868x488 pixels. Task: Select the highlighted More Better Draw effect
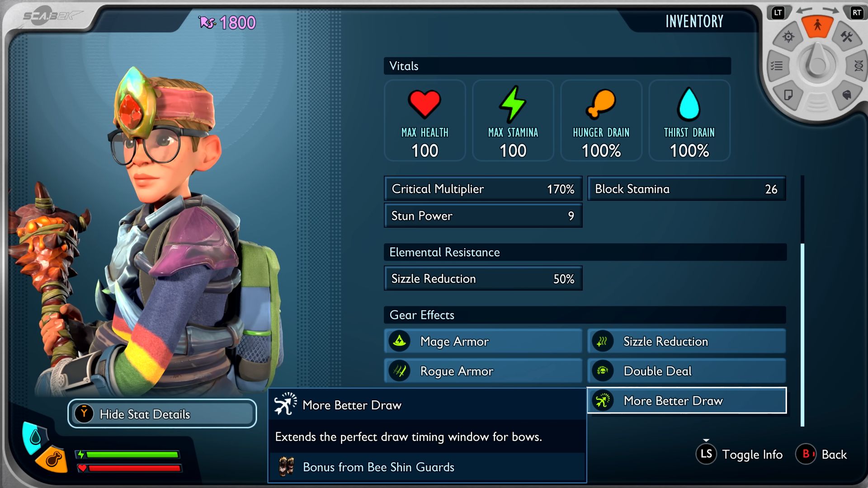pos(687,400)
